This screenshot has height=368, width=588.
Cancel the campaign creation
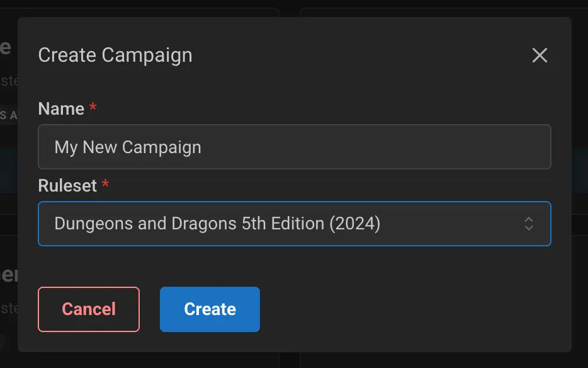point(88,309)
